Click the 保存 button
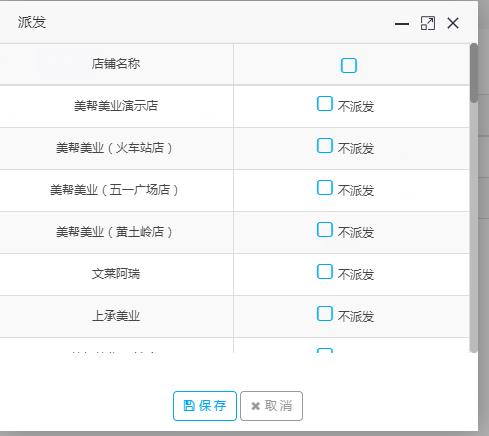This screenshot has height=436, width=489. 205,406
